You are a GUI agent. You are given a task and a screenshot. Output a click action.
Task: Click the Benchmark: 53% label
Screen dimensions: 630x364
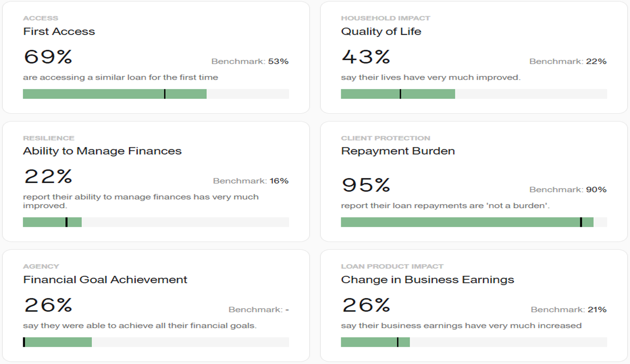point(250,61)
